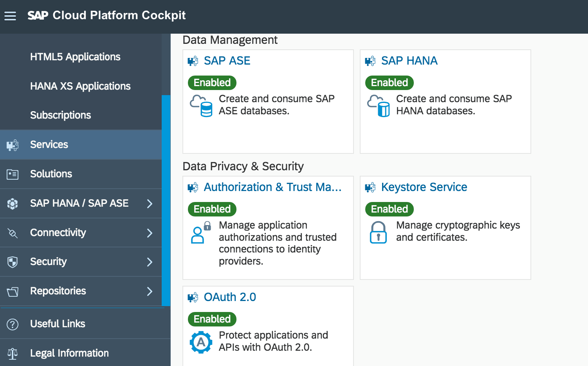Expand the Connectivity submenu chevron
The height and width of the screenshot is (366, 588).
coord(150,233)
